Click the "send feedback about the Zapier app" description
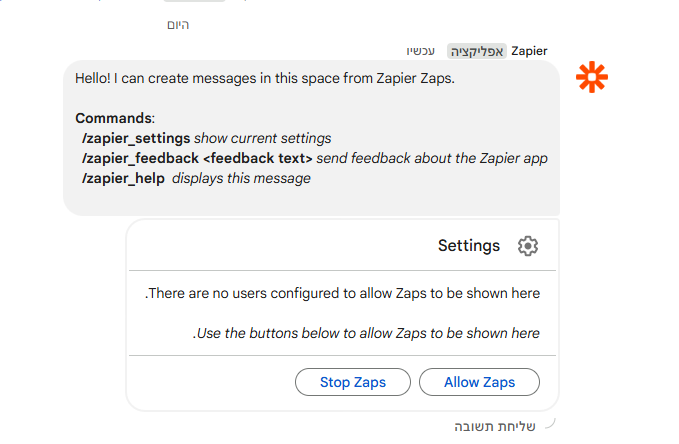Image resolution: width=679 pixels, height=444 pixels. click(x=432, y=158)
